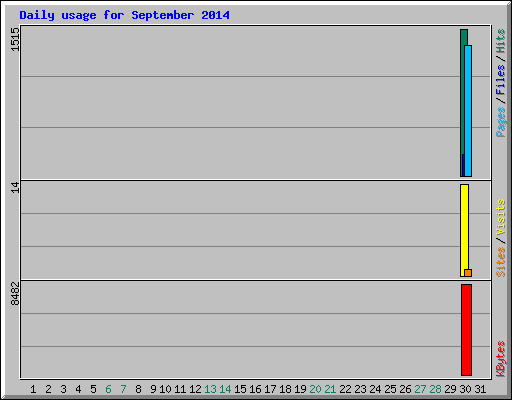The width and height of the screenshot is (512, 400).
Task: Click the 1515 y-axis maximum label
Action: [15, 39]
